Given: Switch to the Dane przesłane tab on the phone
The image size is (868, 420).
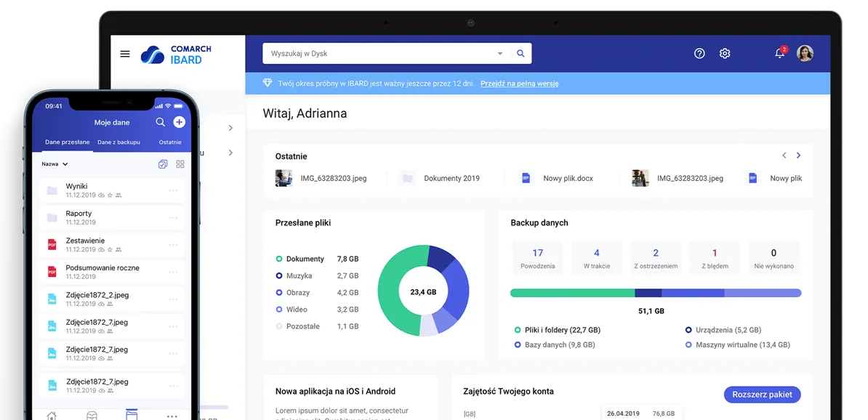Looking at the screenshot, I should (x=68, y=142).
